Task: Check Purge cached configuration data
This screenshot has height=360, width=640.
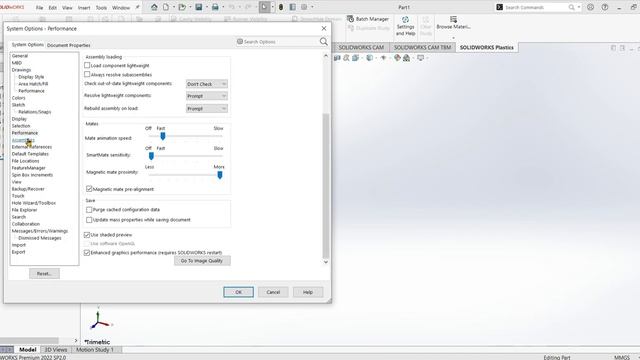Action: [89, 209]
